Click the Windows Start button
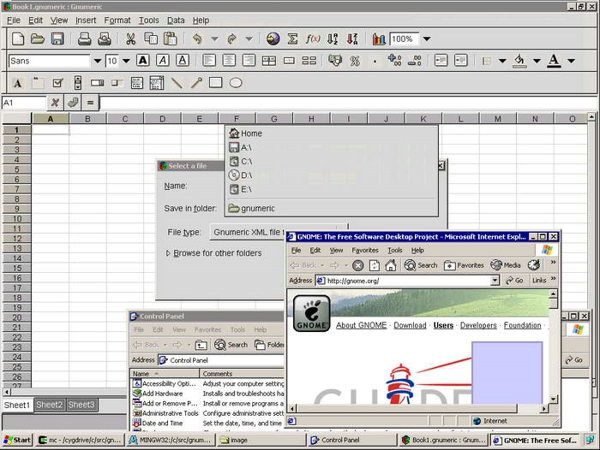This screenshot has height=450, width=600. pyautogui.click(x=17, y=440)
